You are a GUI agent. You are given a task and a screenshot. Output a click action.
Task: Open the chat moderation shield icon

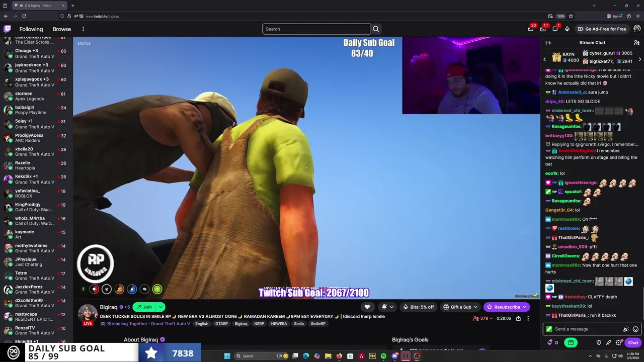(599, 342)
